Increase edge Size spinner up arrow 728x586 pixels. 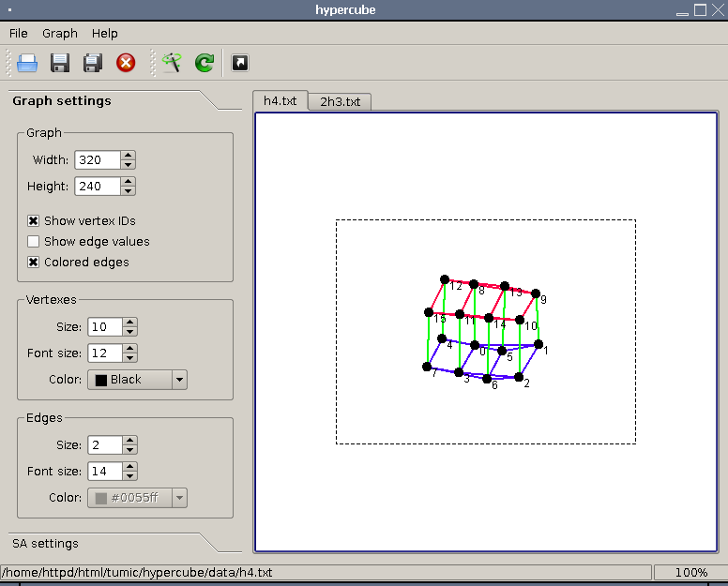click(130, 440)
